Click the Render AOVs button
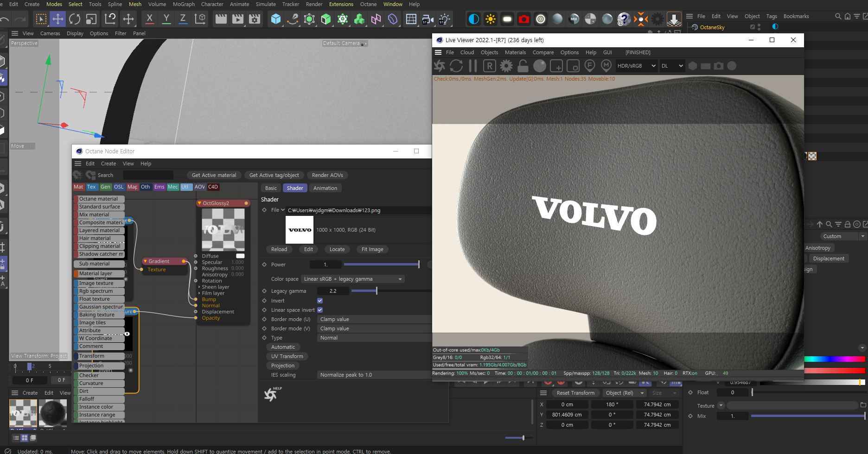Image resolution: width=868 pixels, height=454 pixels. [x=327, y=175]
